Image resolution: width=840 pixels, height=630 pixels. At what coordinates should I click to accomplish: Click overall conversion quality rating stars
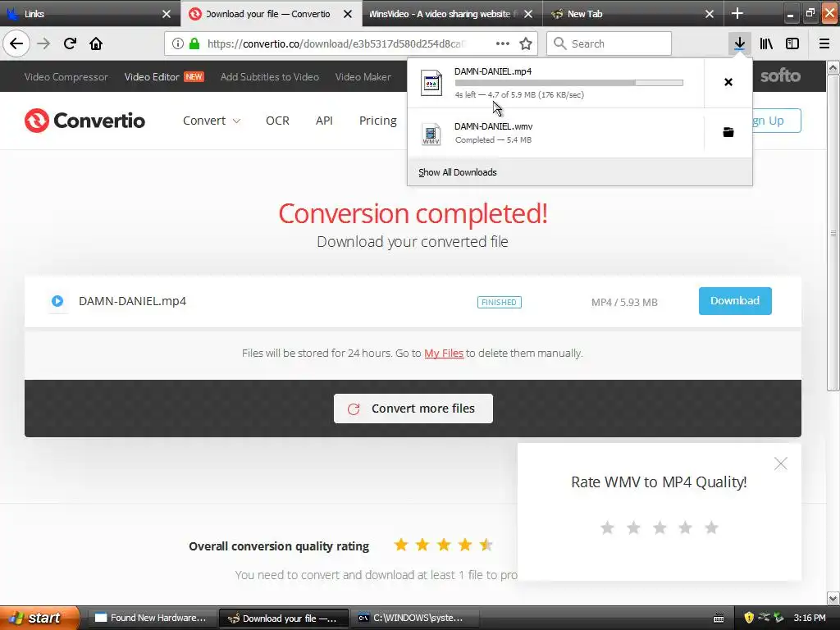click(x=443, y=546)
